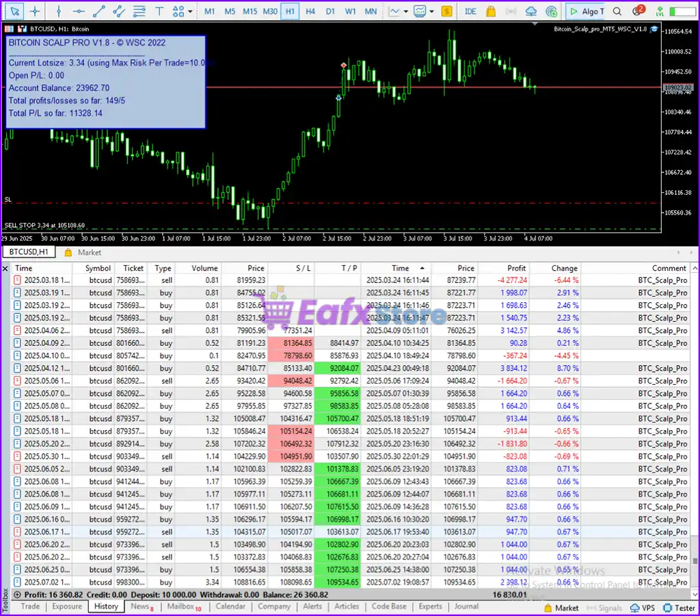Open the Calendar tab
Viewport: 700px width, 616px height.
(x=230, y=606)
